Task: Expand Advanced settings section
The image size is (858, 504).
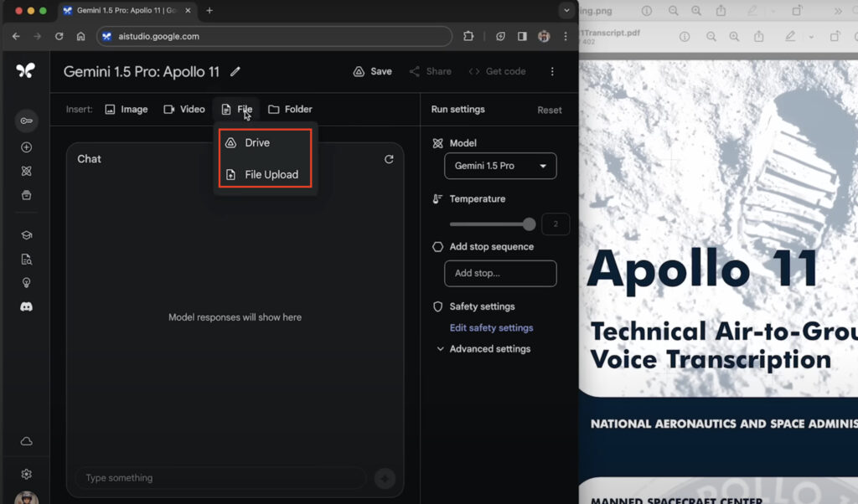Action: 483,349
